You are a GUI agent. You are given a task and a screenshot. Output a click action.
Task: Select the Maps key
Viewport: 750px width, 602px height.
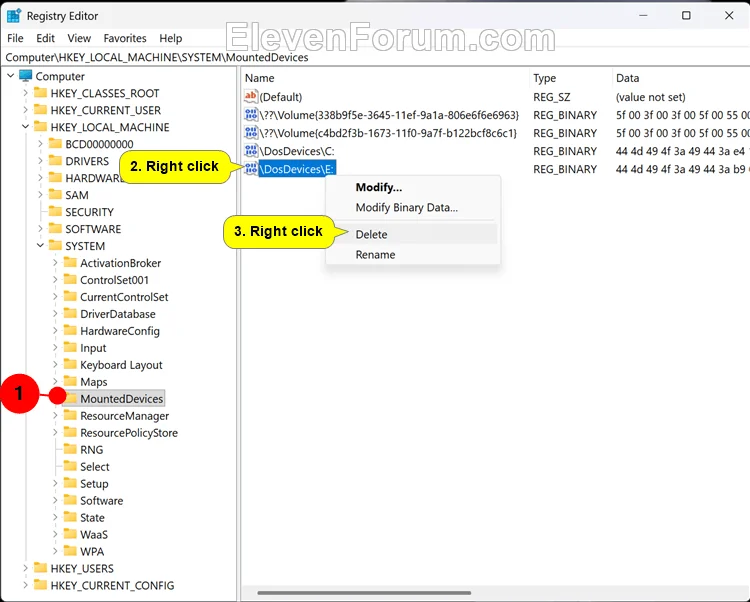[x=94, y=382]
